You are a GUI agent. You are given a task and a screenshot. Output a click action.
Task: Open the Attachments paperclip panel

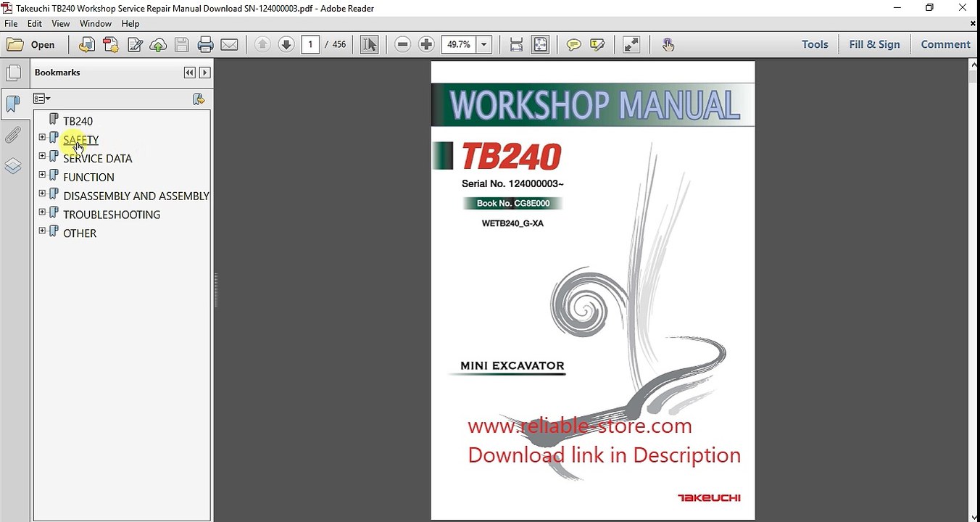click(13, 136)
